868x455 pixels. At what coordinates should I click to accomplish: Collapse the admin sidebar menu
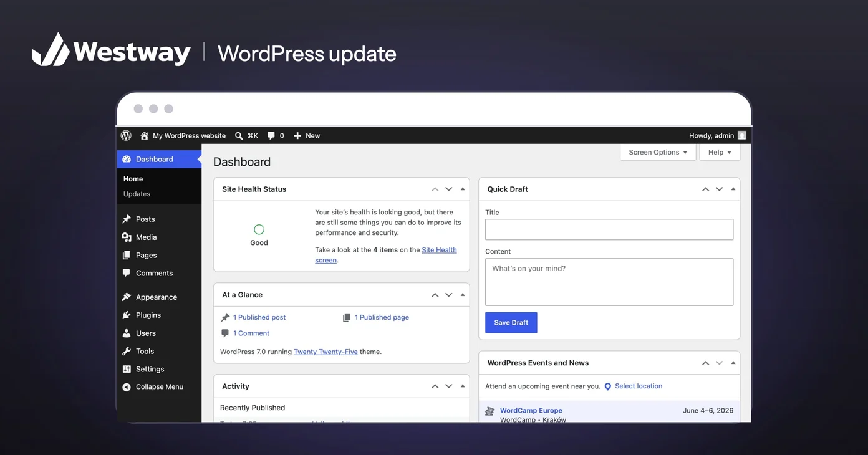click(x=153, y=386)
